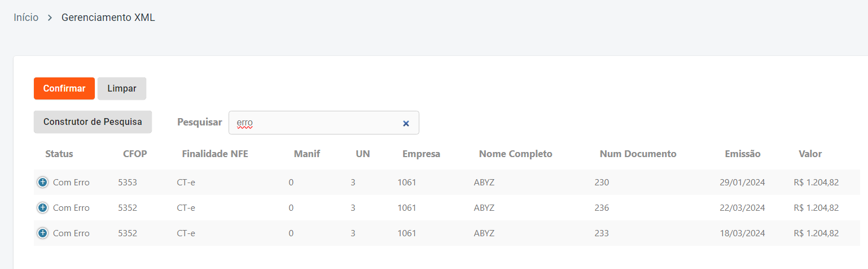Viewport: 868px width, 269px height.
Task: Sort by the Manif column header
Action: click(307, 154)
